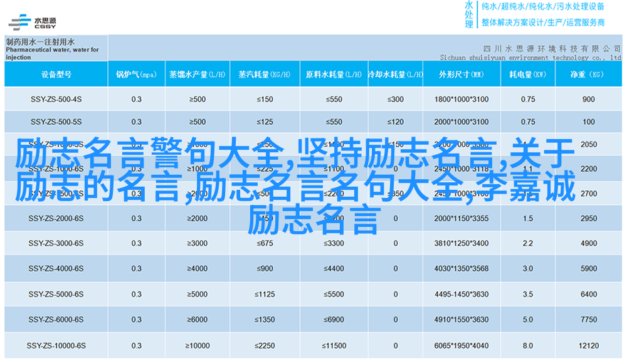Screen dimensions: 627x364
Task: Click the SSY-ZS-10000-6S model cell
Action: pyautogui.click(x=56, y=345)
